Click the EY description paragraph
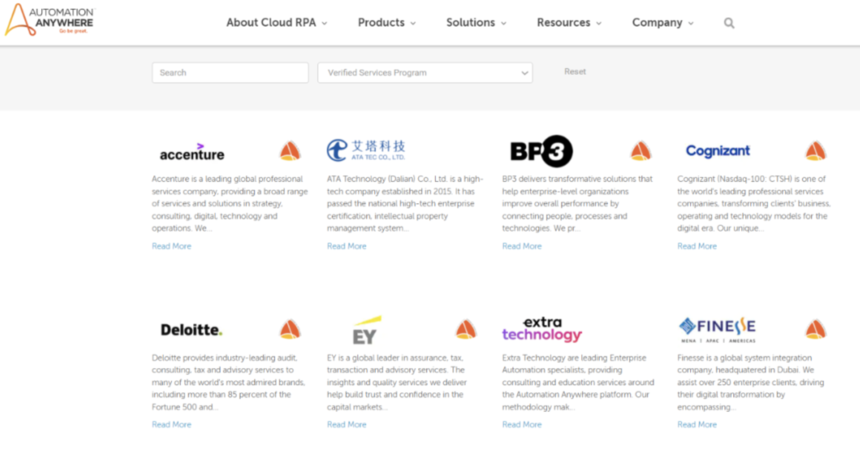Image resolution: width=860 pixels, height=455 pixels. point(397,382)
